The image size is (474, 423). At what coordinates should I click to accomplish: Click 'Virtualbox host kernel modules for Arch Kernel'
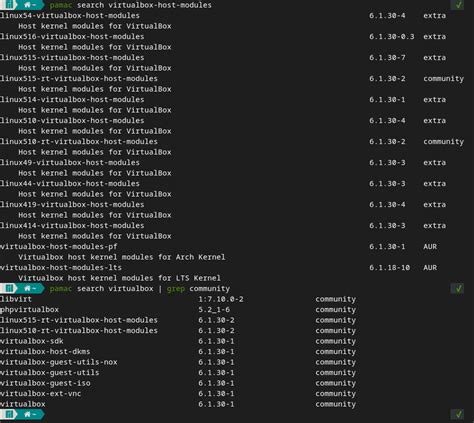click(x=122, y=257)
